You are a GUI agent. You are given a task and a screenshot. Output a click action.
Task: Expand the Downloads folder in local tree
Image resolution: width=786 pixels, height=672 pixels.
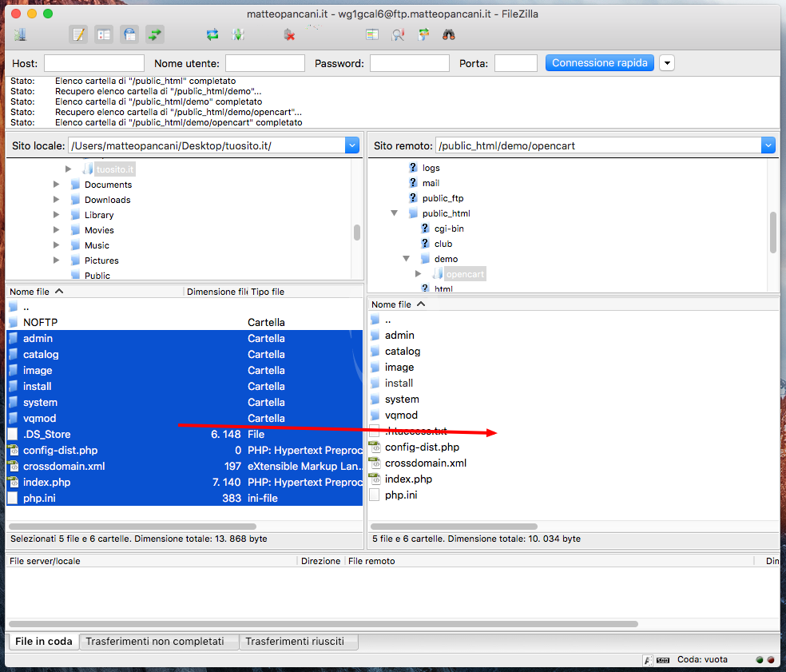pyautogui.click(x=56, y=200)
